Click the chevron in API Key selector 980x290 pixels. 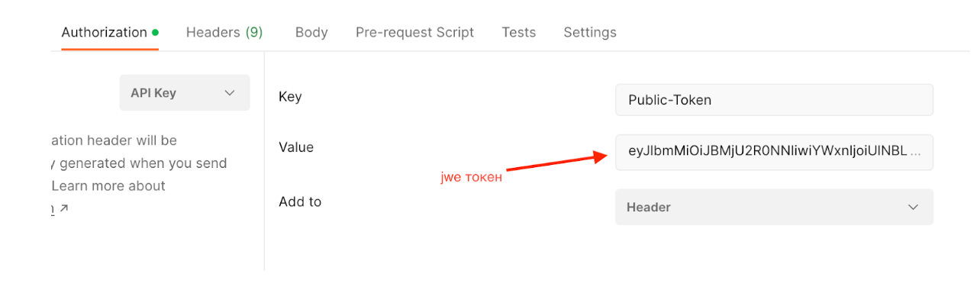pyautogui.click(x=230, y=93)
